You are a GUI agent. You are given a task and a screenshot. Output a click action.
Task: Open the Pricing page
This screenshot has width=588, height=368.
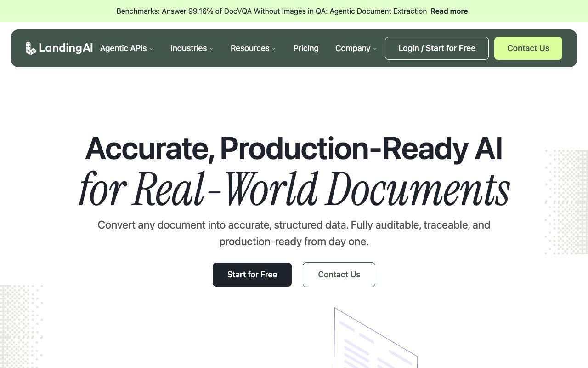coord(306,48)
